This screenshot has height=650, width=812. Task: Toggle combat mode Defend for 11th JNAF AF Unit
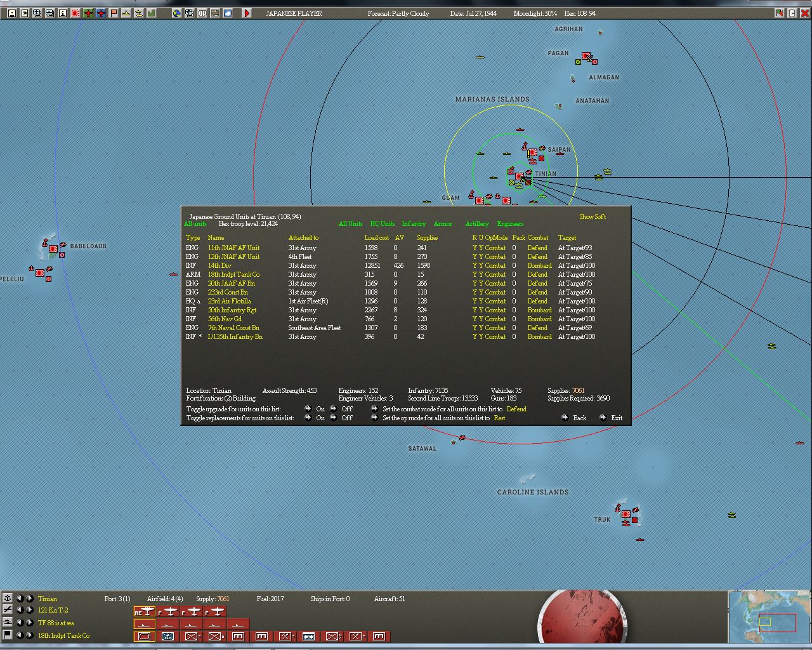[537, 248]
